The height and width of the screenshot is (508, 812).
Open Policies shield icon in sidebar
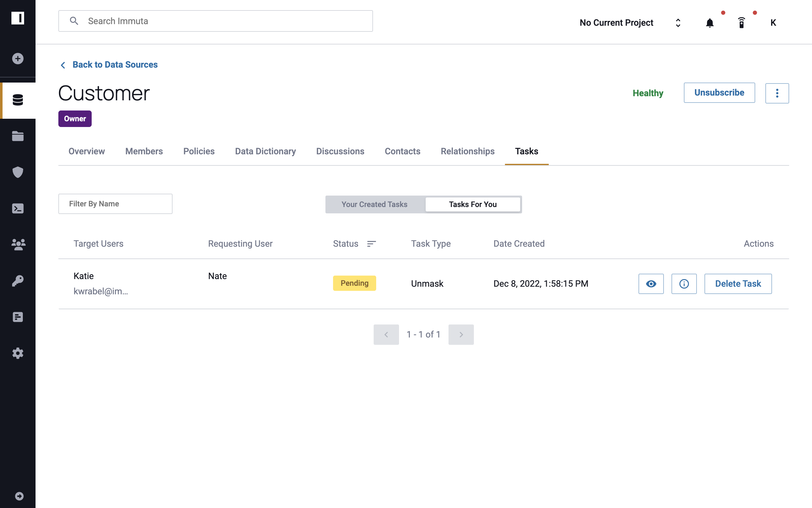pos(18,172)
